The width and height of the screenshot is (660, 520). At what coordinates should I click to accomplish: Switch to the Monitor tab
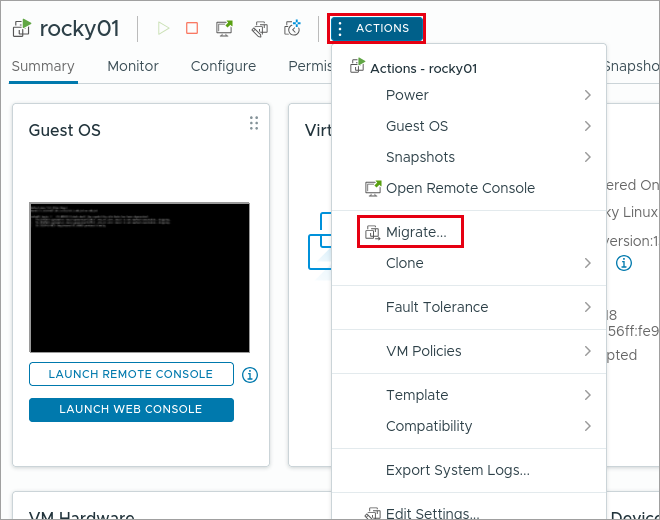coord(133,66)
